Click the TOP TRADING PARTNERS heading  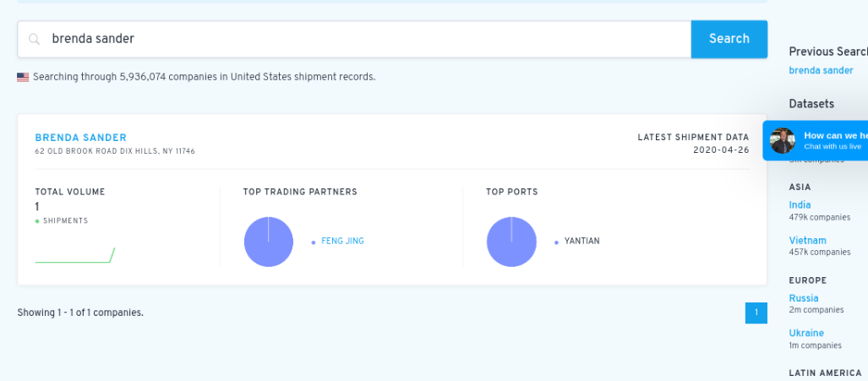300,192
